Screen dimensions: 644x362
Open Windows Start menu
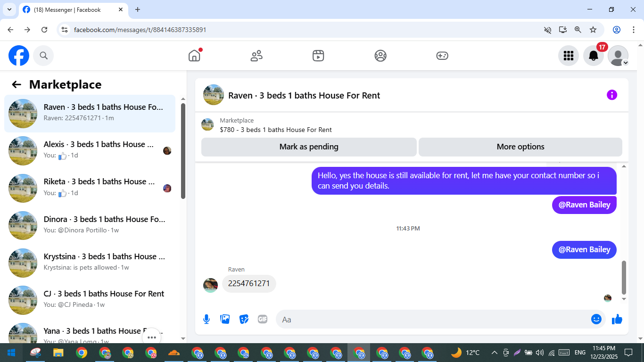pyautogui.click(x=11, y=353)
